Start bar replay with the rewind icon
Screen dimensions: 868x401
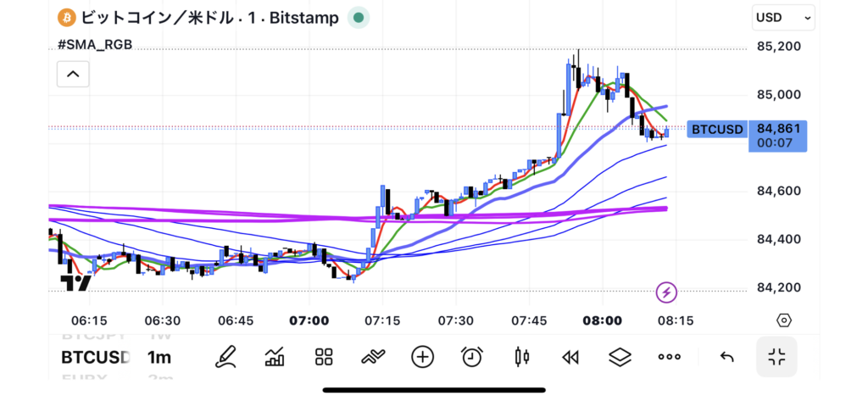tap(570, 357)
